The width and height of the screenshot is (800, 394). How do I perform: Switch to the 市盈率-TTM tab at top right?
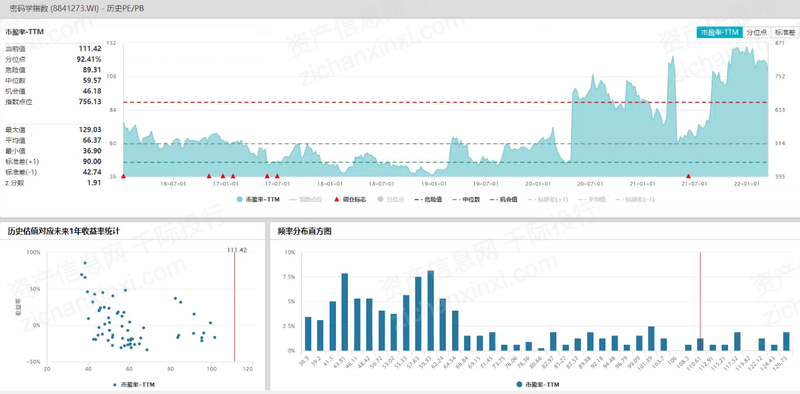click(x=719, y=32)
